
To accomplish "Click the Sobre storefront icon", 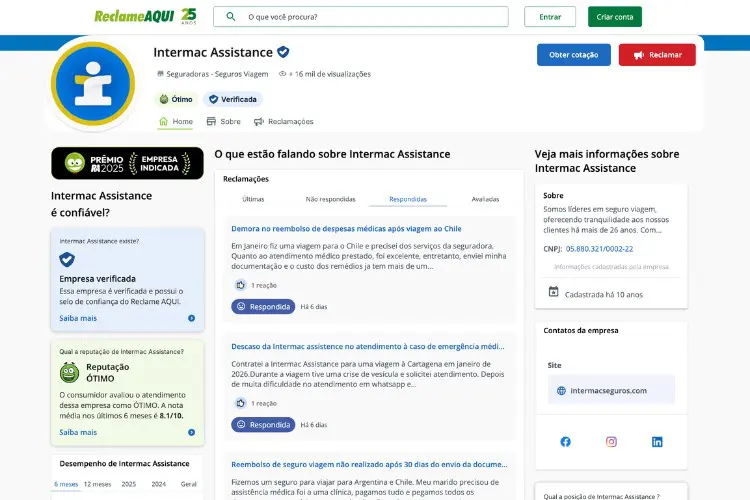I will (x=211, y=121).
